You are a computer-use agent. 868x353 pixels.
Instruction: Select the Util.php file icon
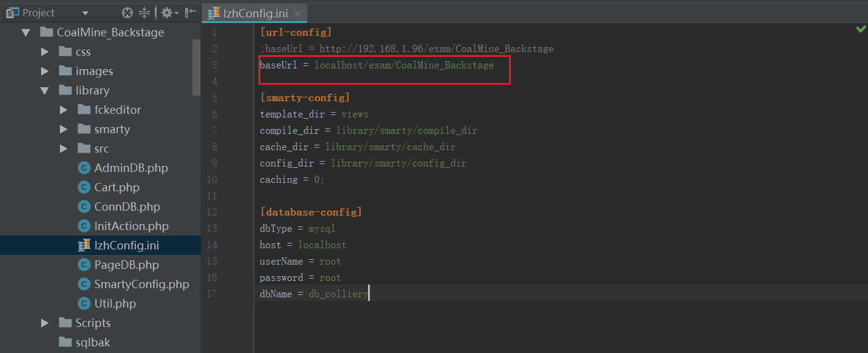click(84, 304)
